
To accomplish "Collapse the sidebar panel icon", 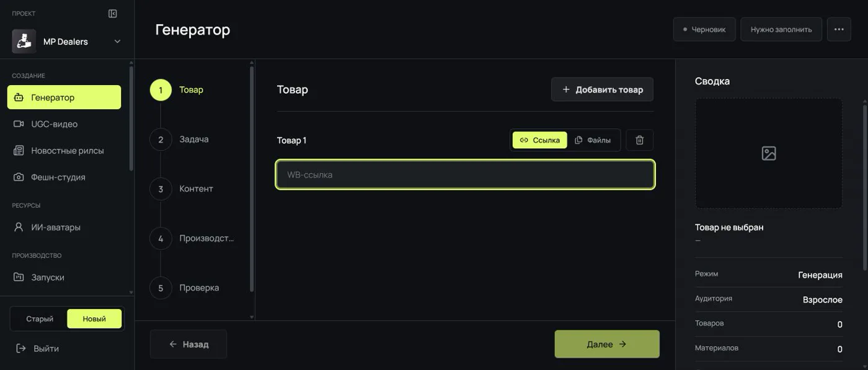I will (x=113, y=14).
